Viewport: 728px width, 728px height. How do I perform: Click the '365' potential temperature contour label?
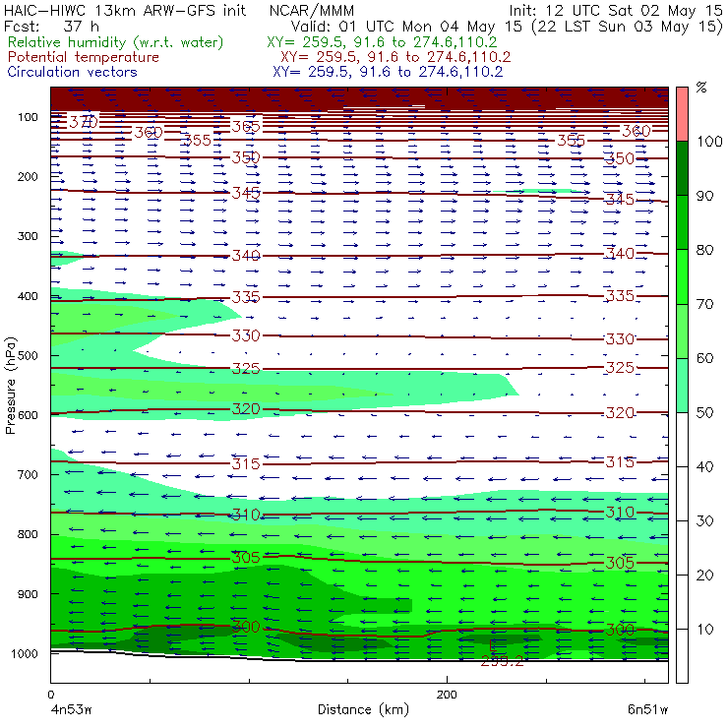click(x=246, y=126)
